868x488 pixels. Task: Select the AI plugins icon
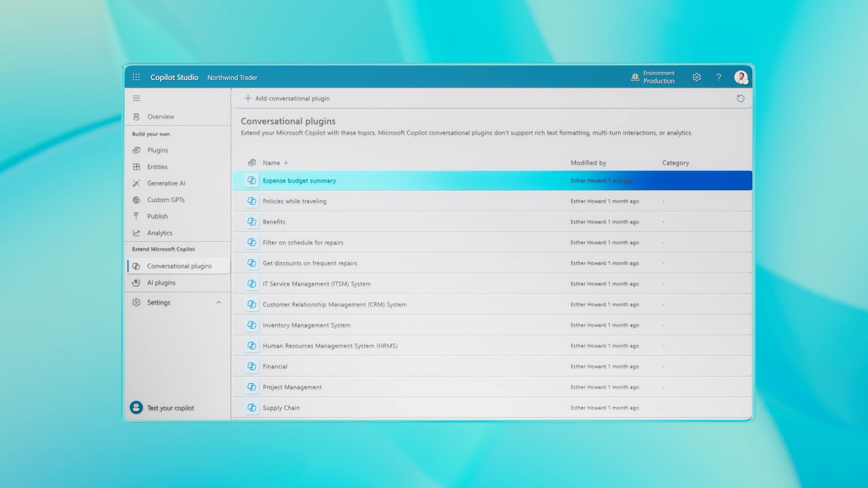click(137, 282)
